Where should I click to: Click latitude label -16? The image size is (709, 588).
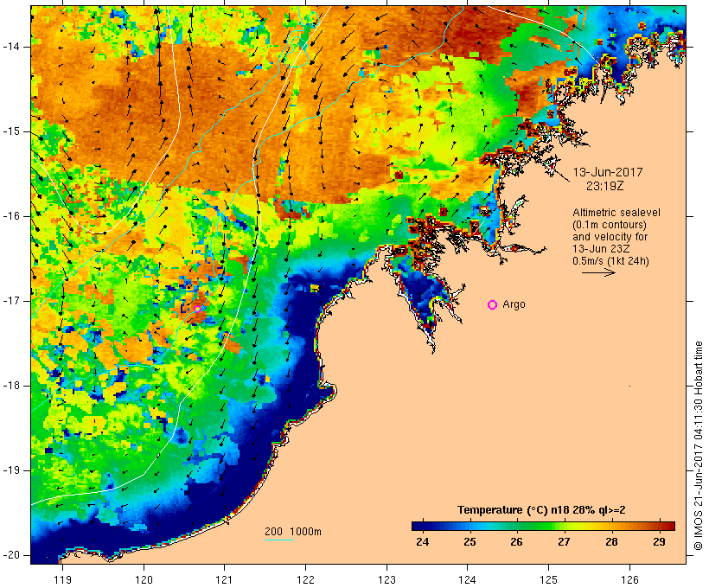(11, 216)
